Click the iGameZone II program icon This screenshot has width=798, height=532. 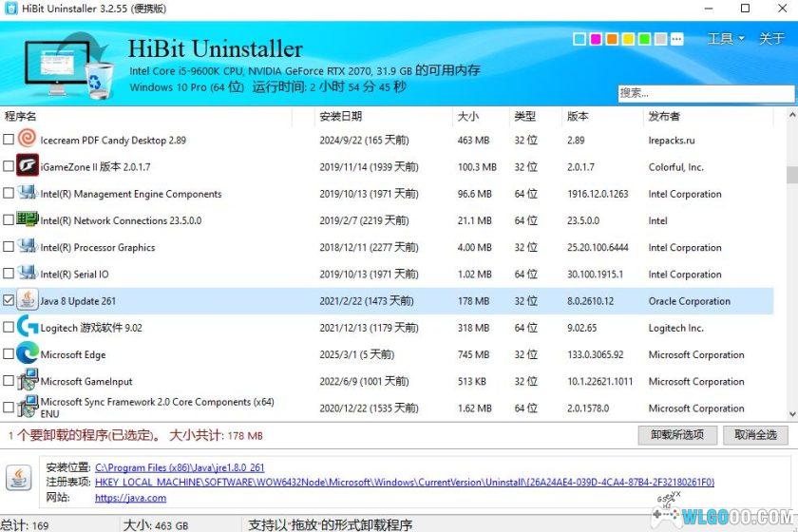click(x=27, y=165)
